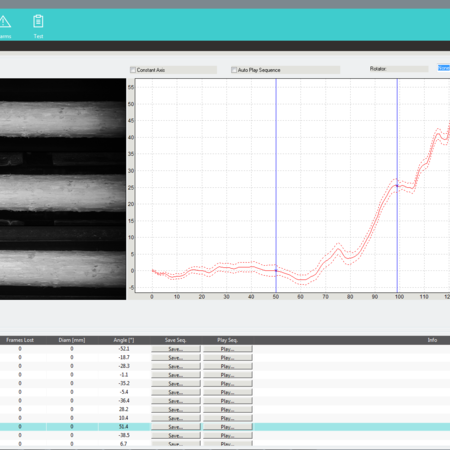Screen dimensions: 450x450
Task: Enable the Auto Play Sequence checkbox
Action: 234,70
